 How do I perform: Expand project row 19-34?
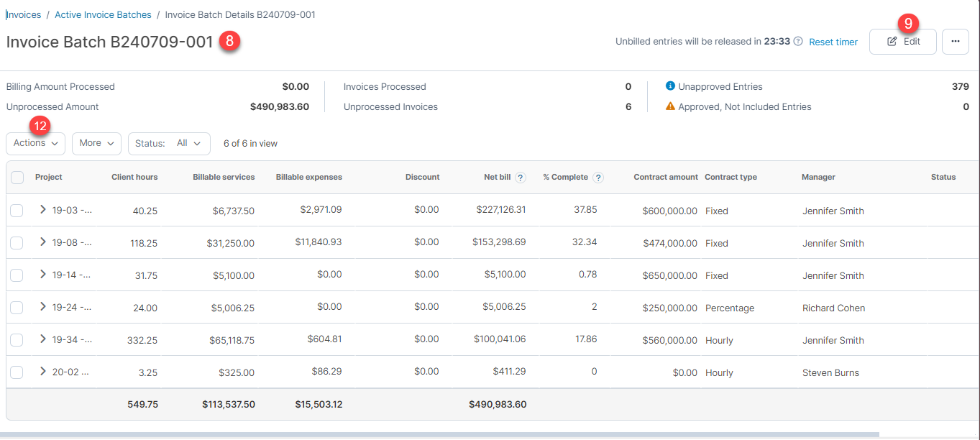tap(42, 339)
